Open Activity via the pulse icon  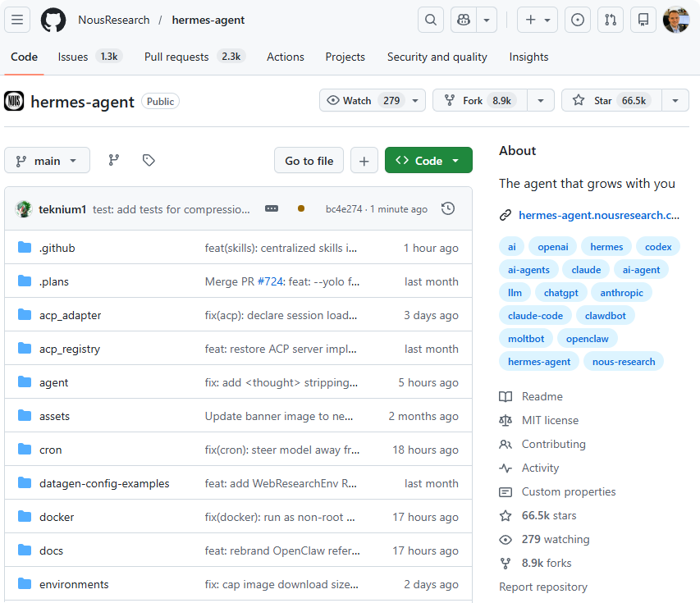506,468
